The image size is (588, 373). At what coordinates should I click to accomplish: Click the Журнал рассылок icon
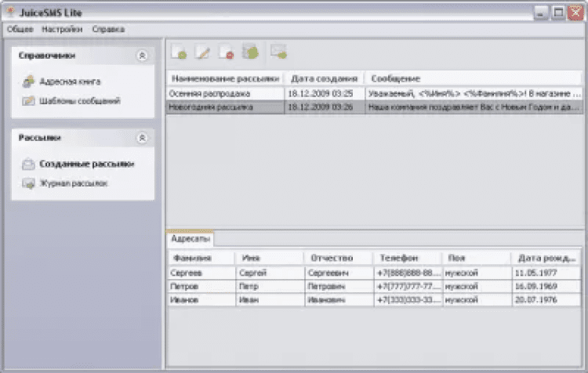[28, 183]
